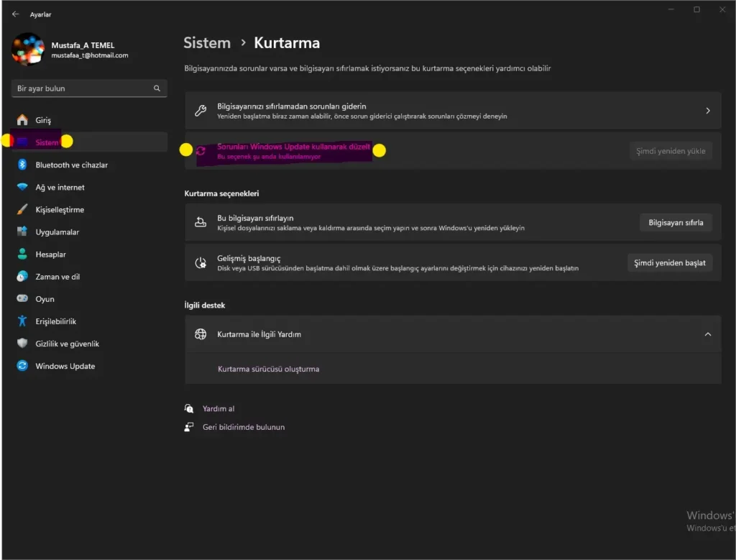
Task: Click the Şimdi yeniden başlat button
Action: 669,263
